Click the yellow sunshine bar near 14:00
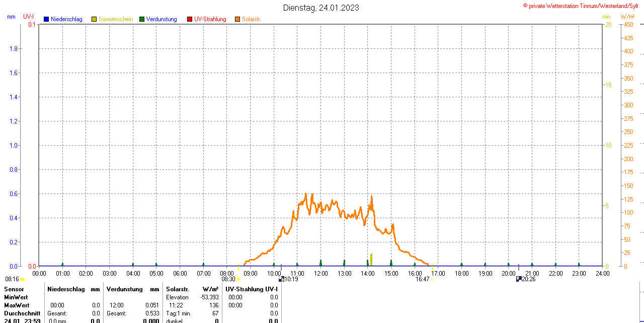 pos(371,260)
